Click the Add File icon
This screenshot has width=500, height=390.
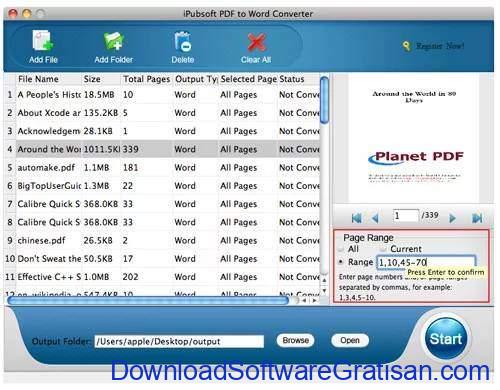click(43, 41)
